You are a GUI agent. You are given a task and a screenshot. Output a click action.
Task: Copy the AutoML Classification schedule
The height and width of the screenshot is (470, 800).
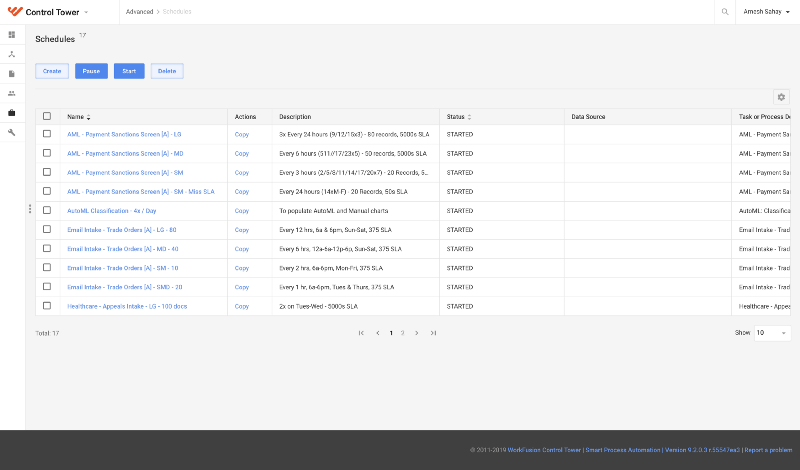(242, 211)
